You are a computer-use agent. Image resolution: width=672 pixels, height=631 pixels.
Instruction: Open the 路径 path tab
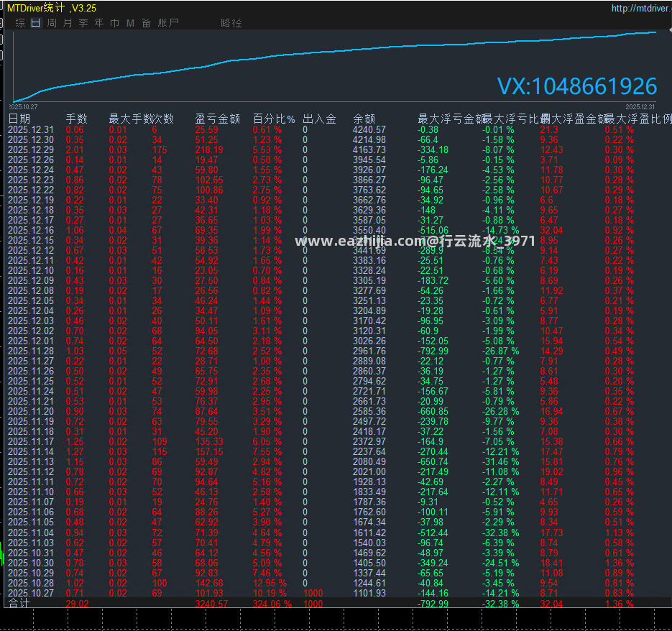click(x=231, y=23)
